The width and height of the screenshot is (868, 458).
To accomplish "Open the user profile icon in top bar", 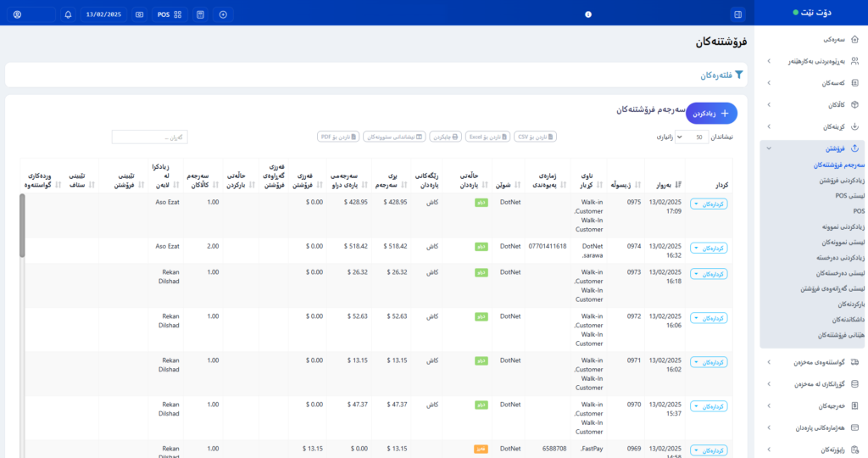I will pos(17,14).
